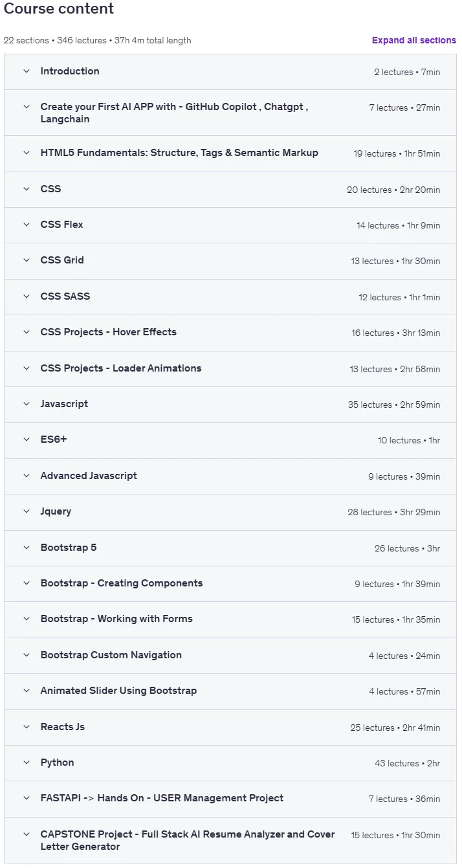Open the CAPSTONE Project section title
462x868 pixels.
click(188, 840)
